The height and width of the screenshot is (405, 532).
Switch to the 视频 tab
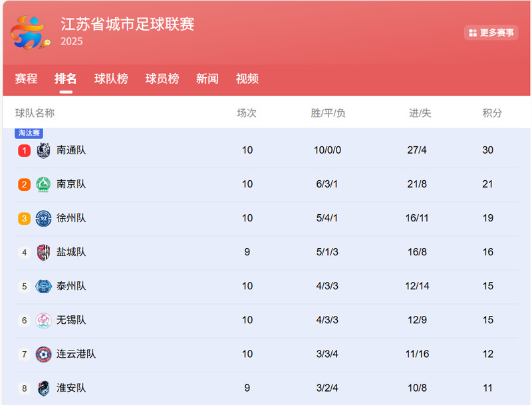(x=247, y=78)
